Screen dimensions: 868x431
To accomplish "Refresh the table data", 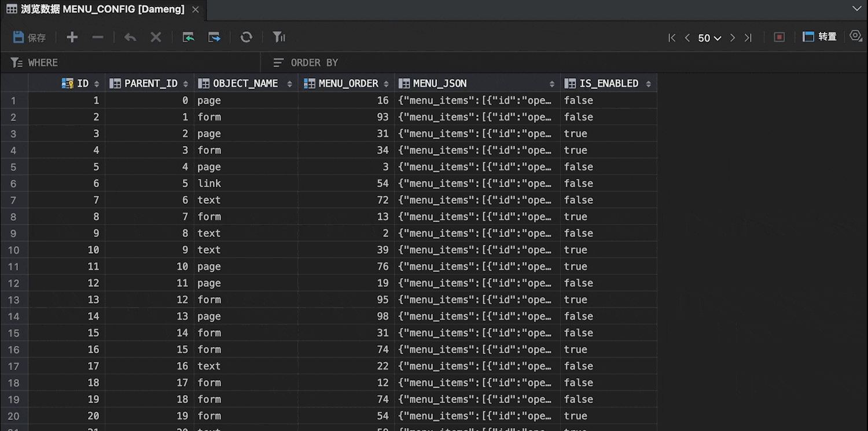I will 247,38.
